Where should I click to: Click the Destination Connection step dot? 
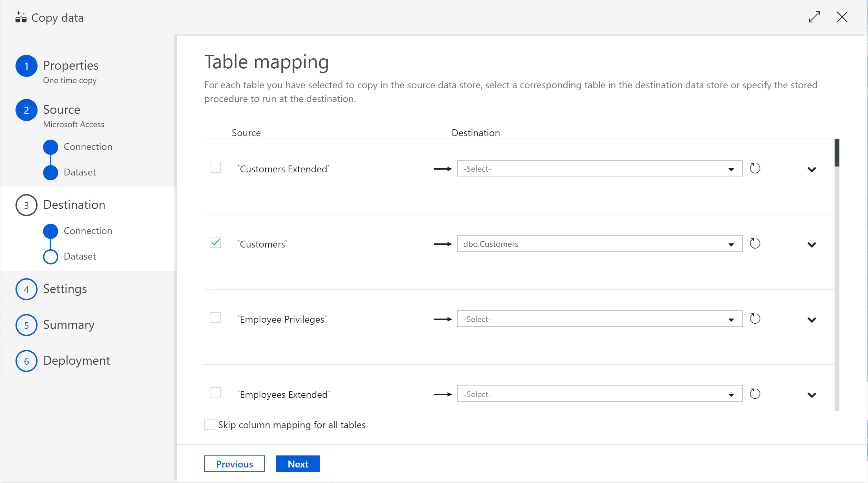click(x=50, y=231)
